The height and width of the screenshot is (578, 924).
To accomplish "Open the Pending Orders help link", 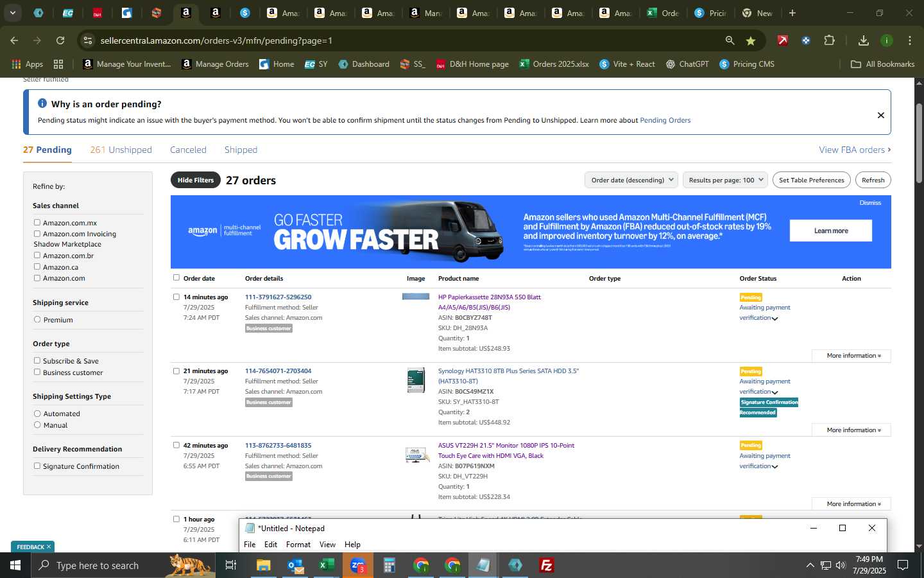I will pos(665,120).
